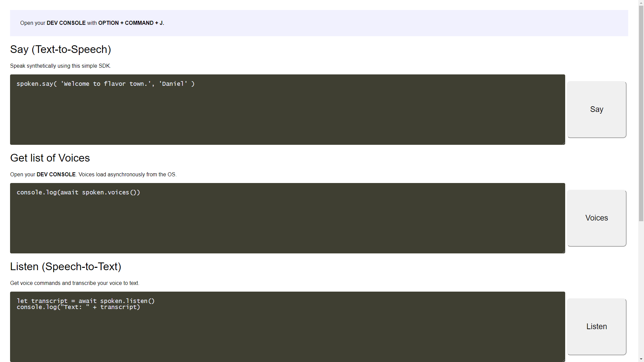Click the Voices button to list voices
This screenshot has height=362, width=644.
click(x=596, y=218)
